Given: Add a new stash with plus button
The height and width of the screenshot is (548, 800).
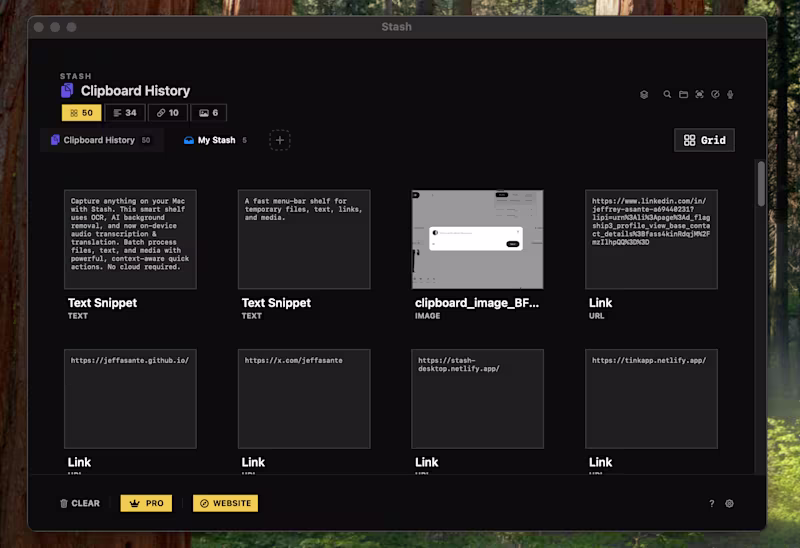Looking at the screenshot, I should [280, 140].
